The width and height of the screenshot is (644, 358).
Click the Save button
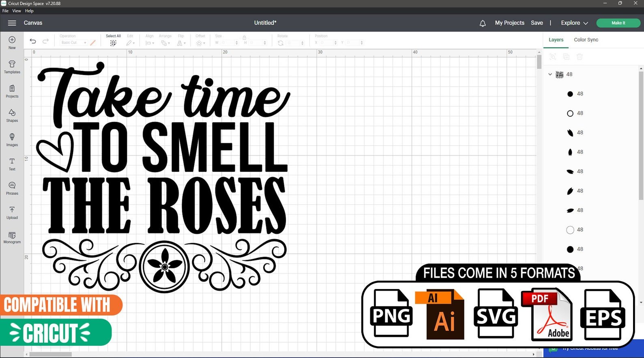(x=537, y=23)
